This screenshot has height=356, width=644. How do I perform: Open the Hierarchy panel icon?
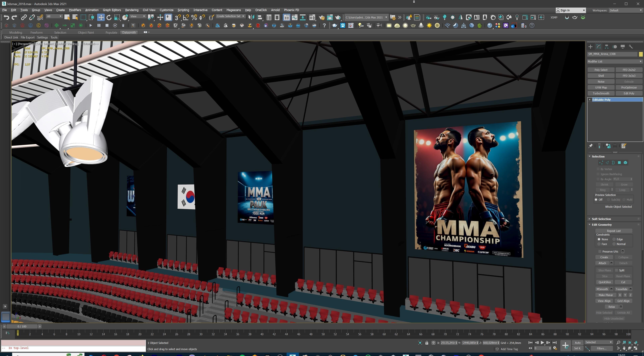click(x=606, y=47)
